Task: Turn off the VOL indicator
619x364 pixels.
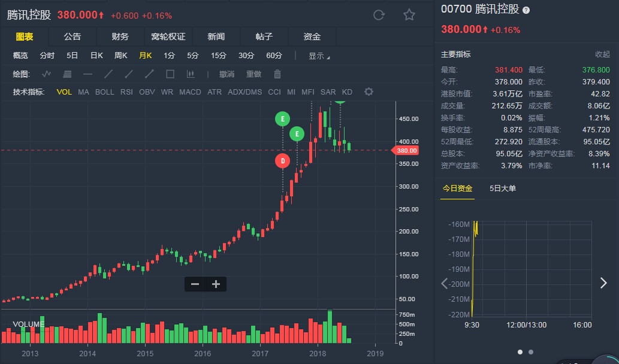Action: click(64, 92)
